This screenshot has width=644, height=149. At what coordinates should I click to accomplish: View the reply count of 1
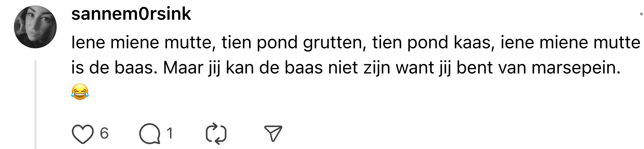click(170, 133)
